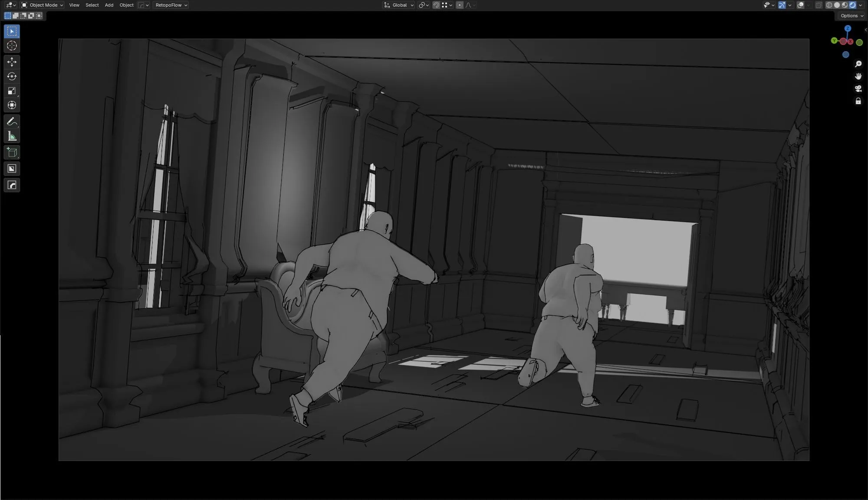Choose the Measure ruler tool
The height and width of the screenshot is (500, 868).
[12, 137]
